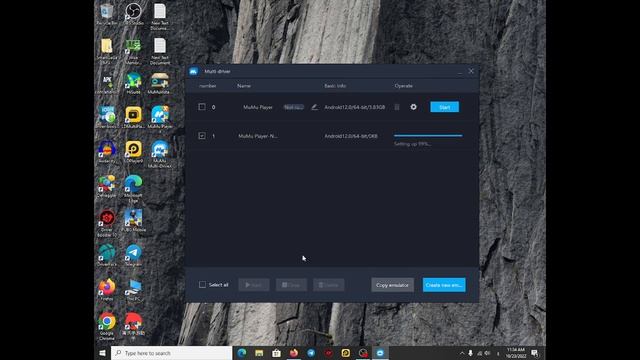Select Firefox desktop shortcut
640x360 pixels.
pos(107,289)
